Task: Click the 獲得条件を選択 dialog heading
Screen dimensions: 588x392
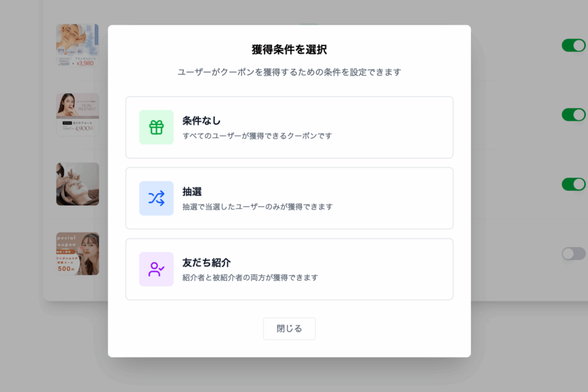Action: [x=289, y=49]
